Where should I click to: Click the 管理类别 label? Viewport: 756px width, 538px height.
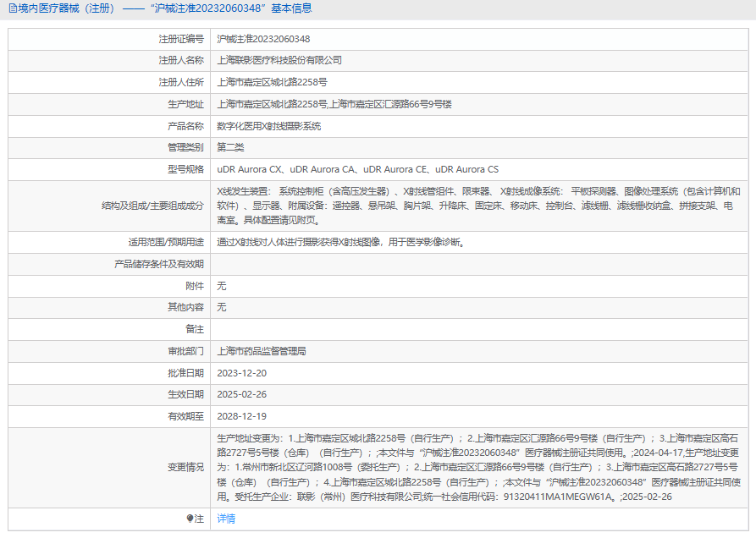tap(185, 147)
